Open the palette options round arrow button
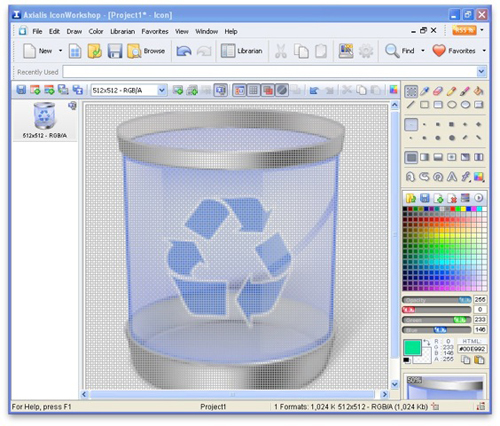 (x=479, y=198)
